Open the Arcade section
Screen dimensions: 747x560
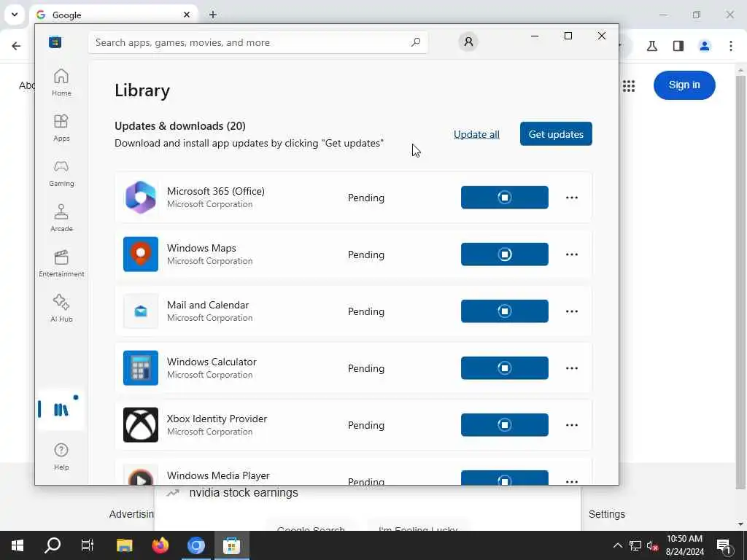point(61,218)
